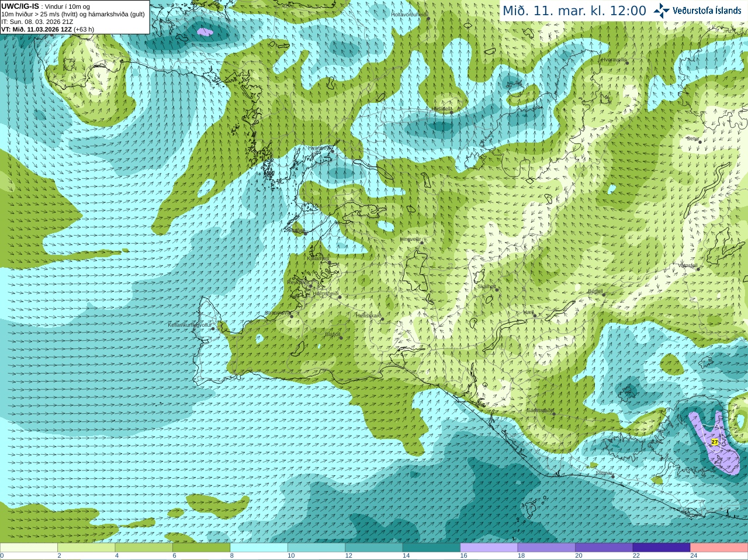
Task: Click the Kjalarnes station label
Action: 318,258
